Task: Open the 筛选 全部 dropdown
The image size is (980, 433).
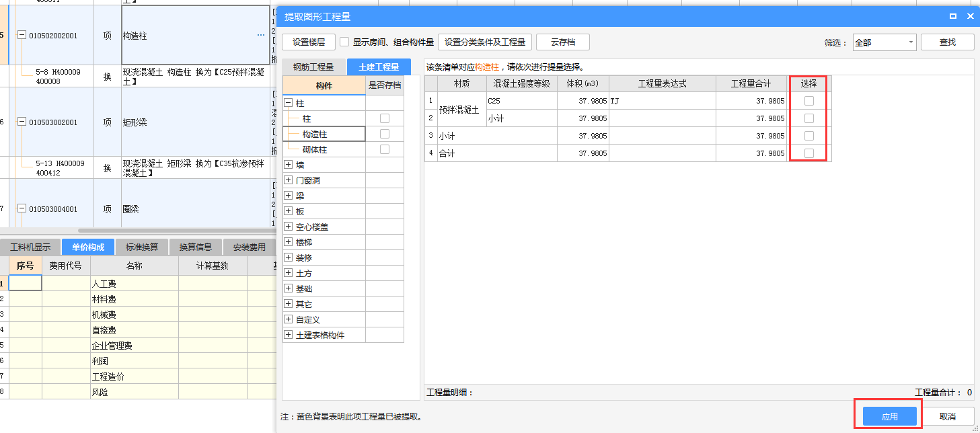Action: 884,42
